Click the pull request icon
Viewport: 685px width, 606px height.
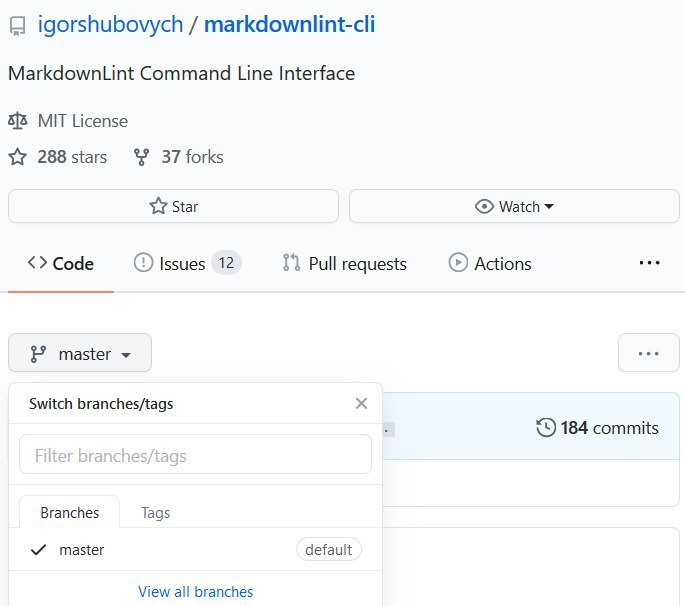point(291,263)
